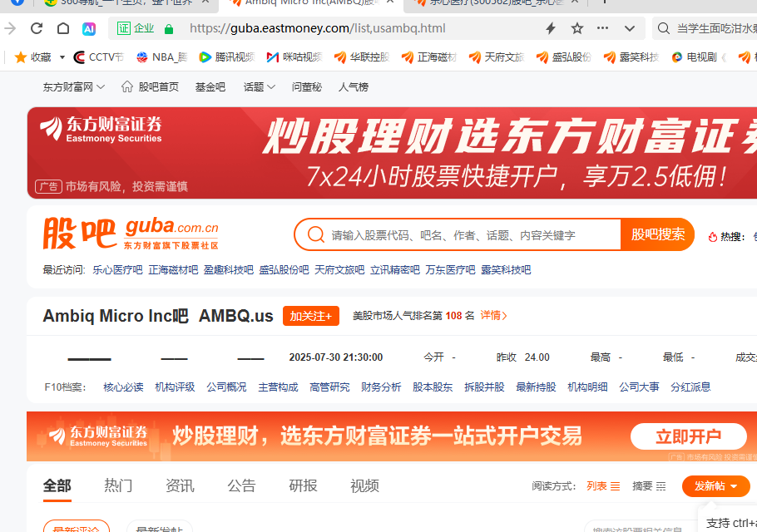Open the 正海磁材 bookmark

[x=429, y=57]
